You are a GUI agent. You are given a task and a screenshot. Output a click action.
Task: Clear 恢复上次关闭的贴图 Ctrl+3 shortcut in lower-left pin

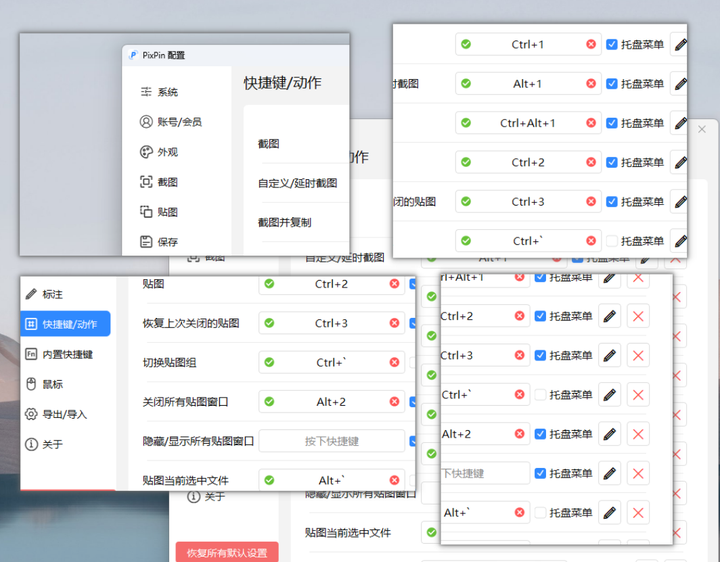[x=394, y=323]
